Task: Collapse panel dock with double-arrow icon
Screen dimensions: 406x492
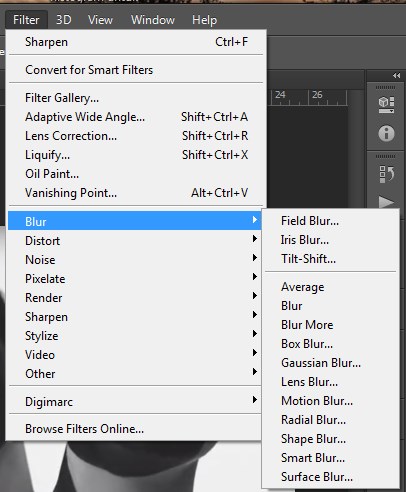Action: tap(396, 76)
